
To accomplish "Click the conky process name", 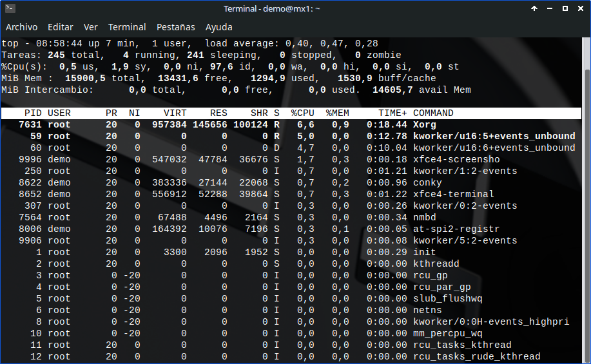I will coord(427,183).
